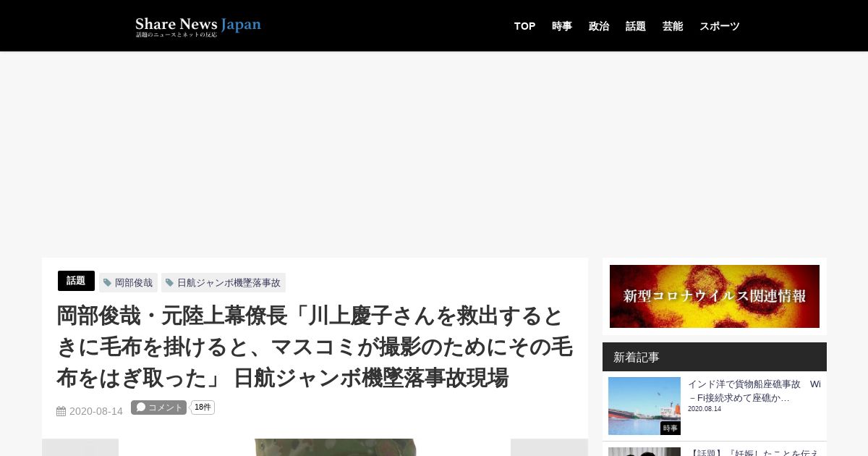Open the インド洋で貨物船座礁事故 article link
Viewport: 868px width, 456px height.
point(754,391)
